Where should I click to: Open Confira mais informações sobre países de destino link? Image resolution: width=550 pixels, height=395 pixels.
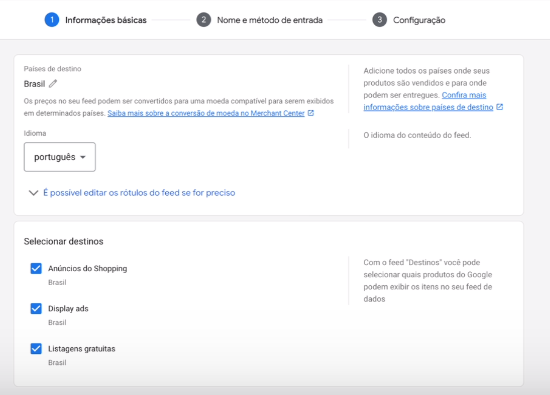point(428,101)
